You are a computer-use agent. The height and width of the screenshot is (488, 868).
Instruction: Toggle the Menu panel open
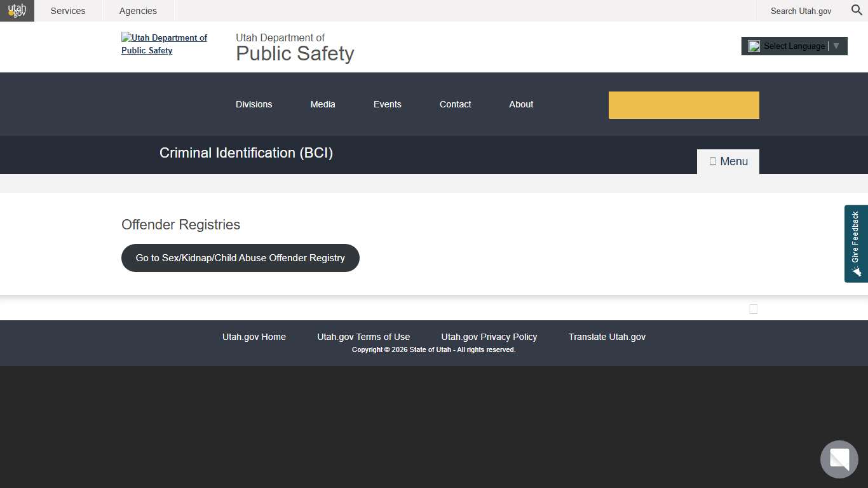click(x=728, y=161)
